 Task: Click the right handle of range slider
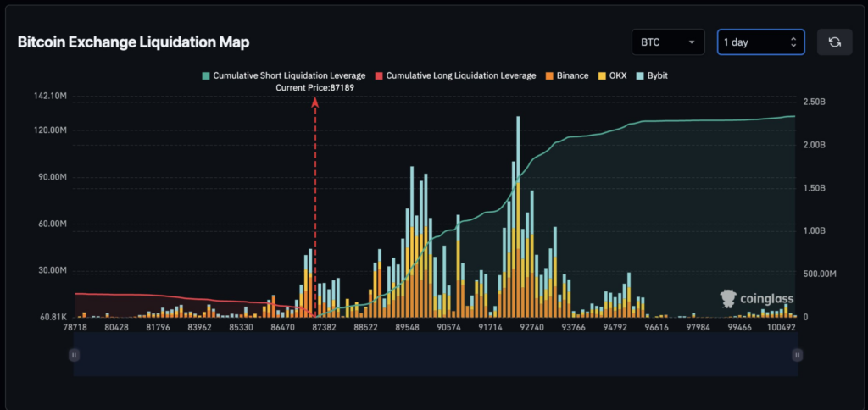[796, 355]
